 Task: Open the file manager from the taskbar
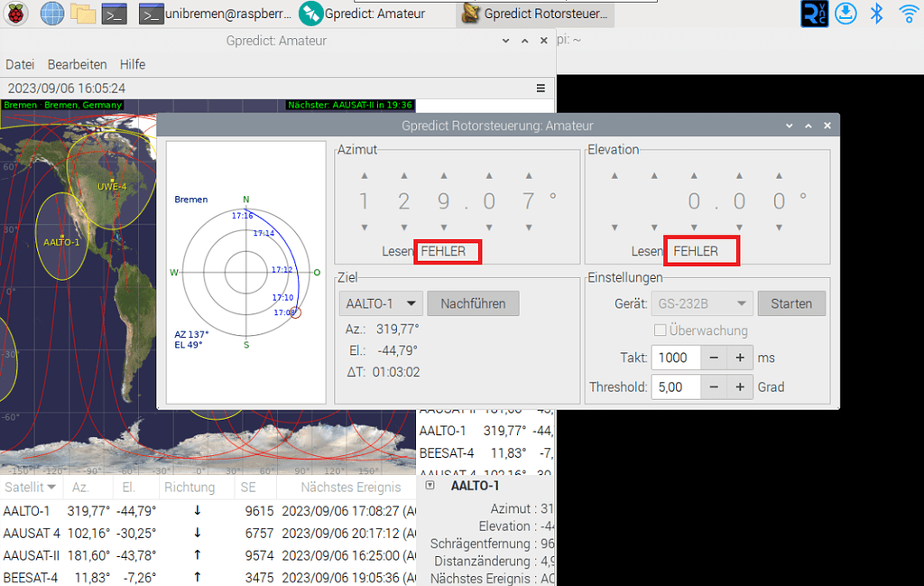(84, 14)
